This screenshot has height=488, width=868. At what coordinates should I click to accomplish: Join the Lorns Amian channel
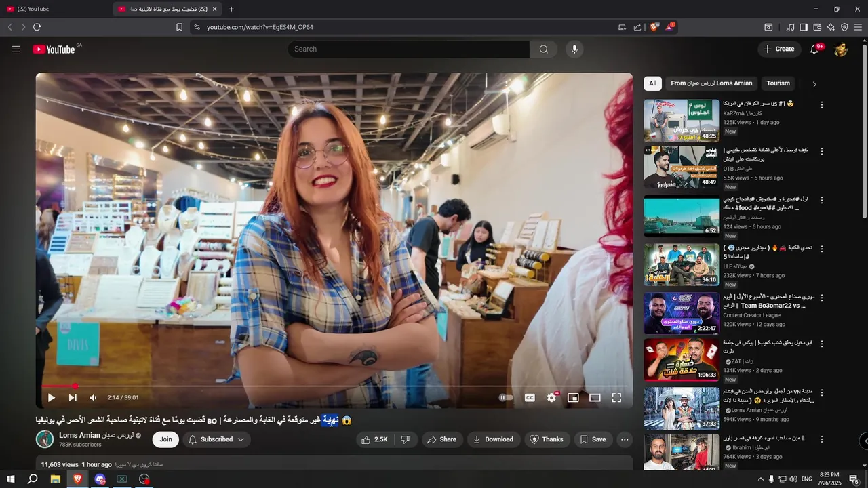point(165,439)
